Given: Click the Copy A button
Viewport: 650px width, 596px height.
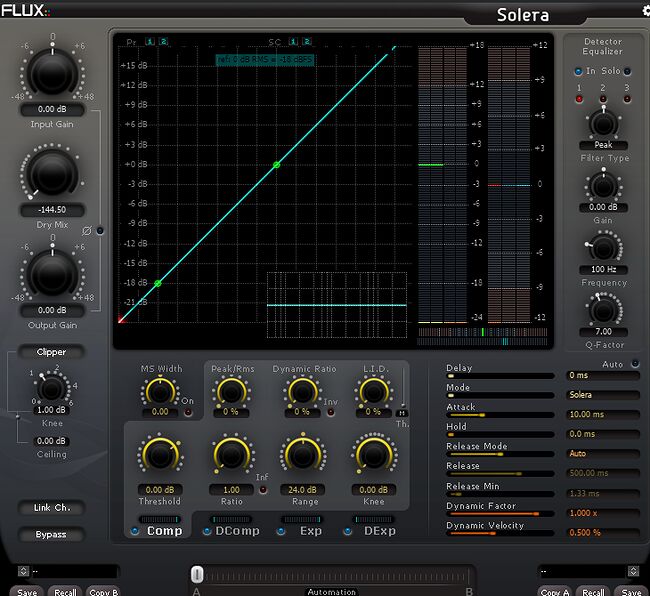Looking at the screenshot, I should click(555, 591).
